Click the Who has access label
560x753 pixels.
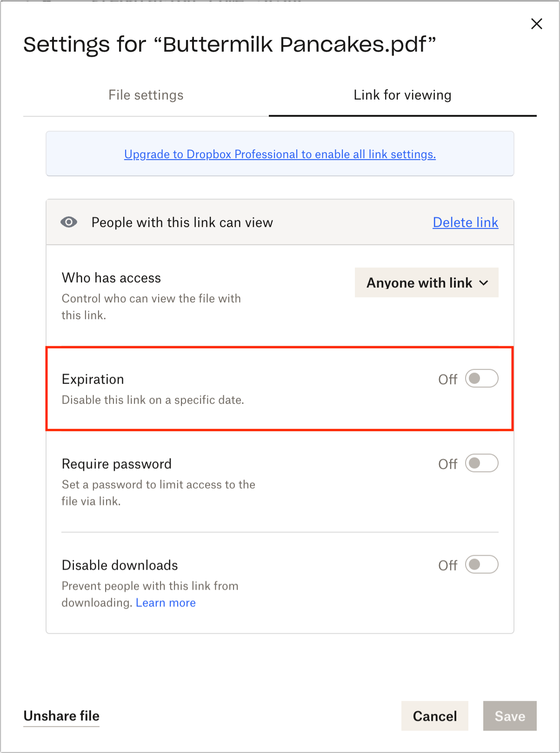[x=112, y=278]
